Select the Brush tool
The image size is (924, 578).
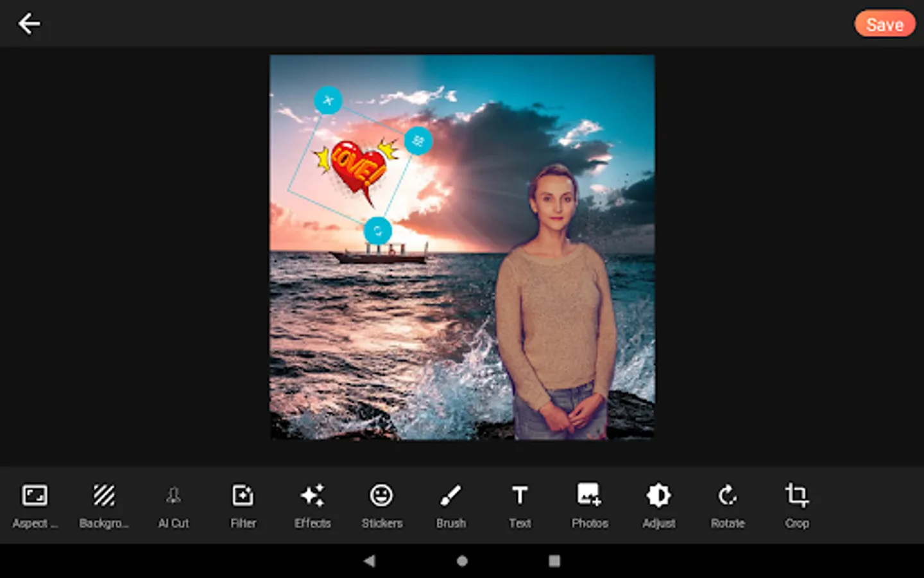451,506
